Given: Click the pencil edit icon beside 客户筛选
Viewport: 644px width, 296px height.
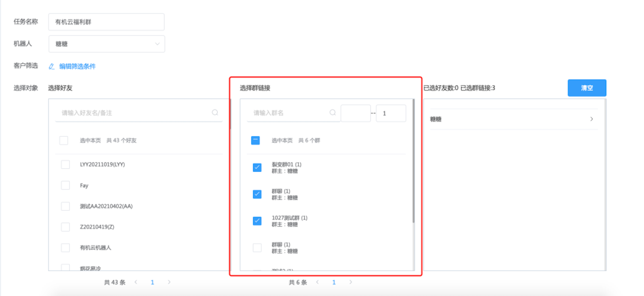Looking at the screenshot, I should 51,67.
